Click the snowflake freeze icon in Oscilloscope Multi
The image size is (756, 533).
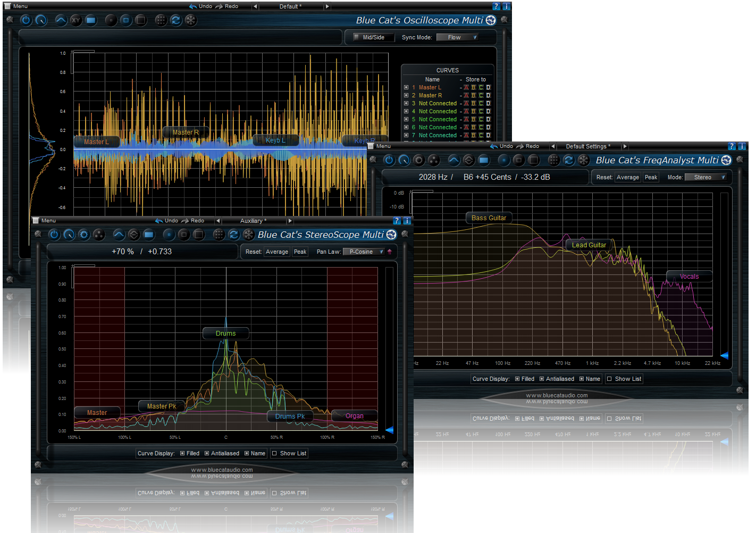pyautogui.click(x=191, y=20)
